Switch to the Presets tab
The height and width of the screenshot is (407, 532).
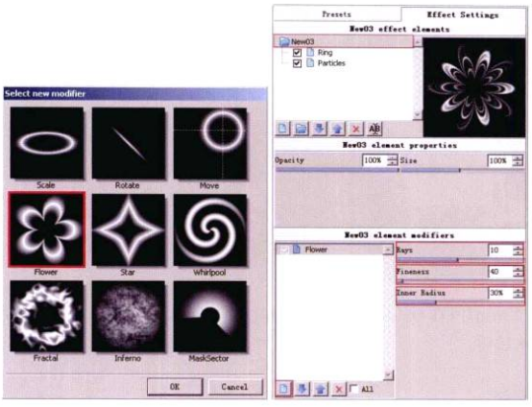(336, 14)
